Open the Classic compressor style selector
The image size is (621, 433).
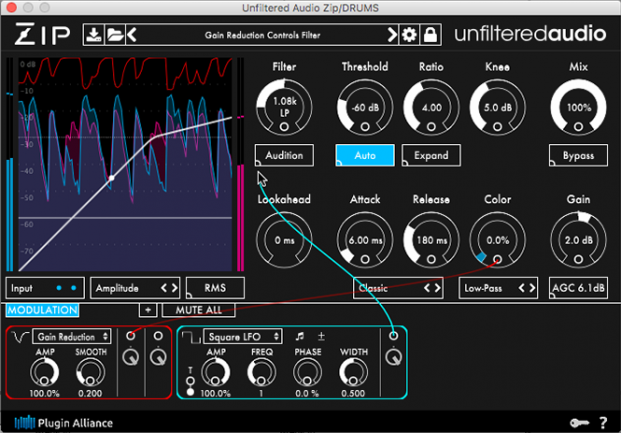pyautogui.click(x=398, y=288)
